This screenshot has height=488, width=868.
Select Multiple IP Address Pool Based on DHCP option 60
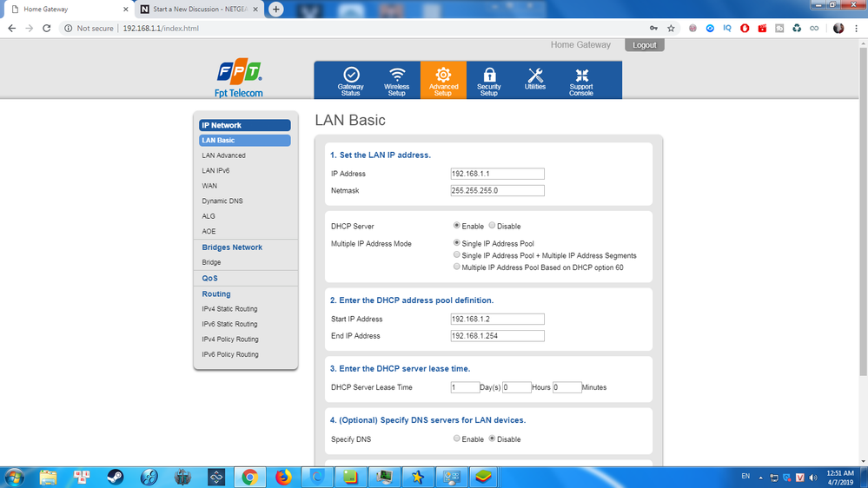point(457,267)
